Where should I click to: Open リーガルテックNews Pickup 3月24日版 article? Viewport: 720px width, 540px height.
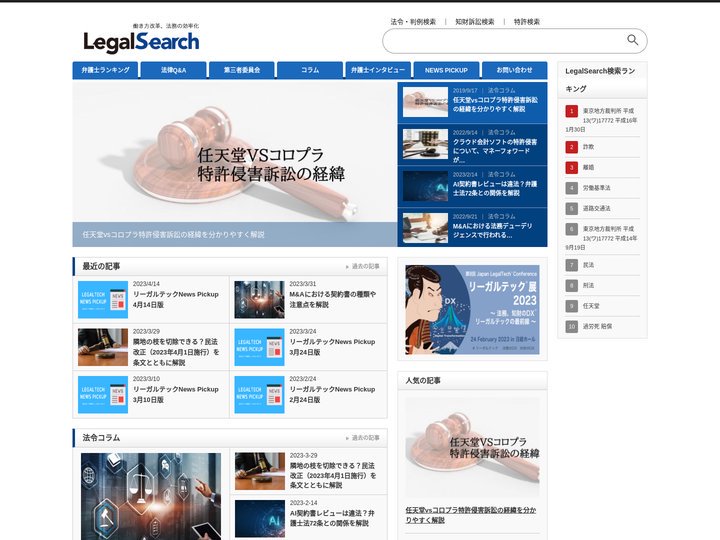coord(332,347)
